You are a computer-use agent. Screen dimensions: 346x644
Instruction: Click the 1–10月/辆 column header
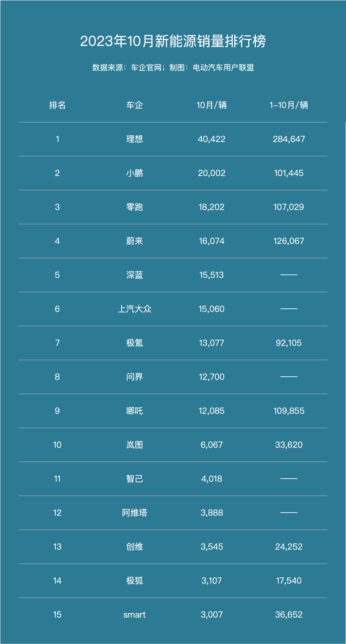(289, 105)
